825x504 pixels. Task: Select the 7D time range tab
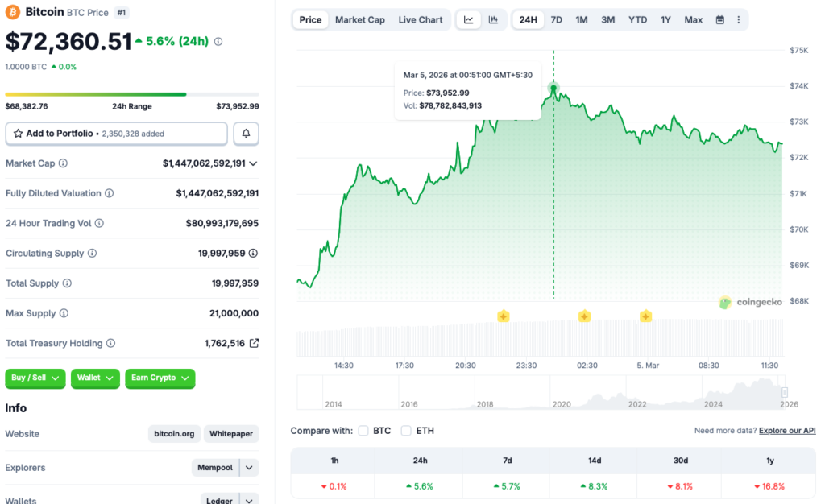click(x=556, y=19)
